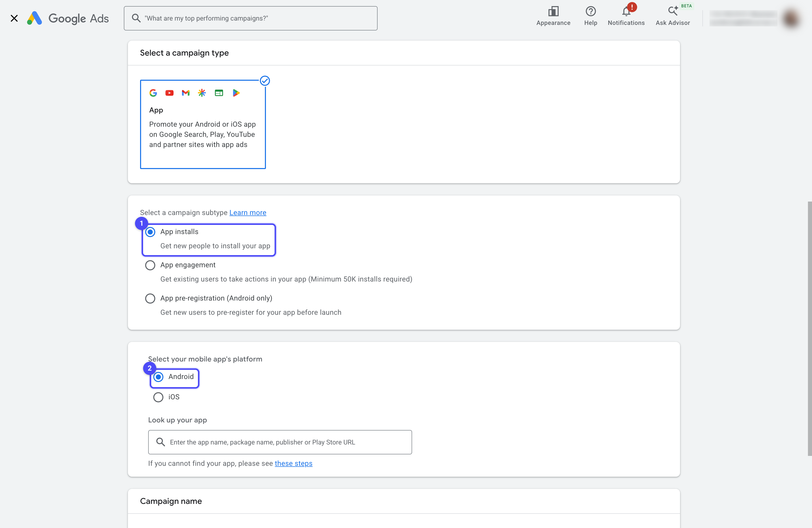Open the Help menu icon
The height and width of the screenshot is (528, 812).
pyautogui.click(x=590, y=16)
